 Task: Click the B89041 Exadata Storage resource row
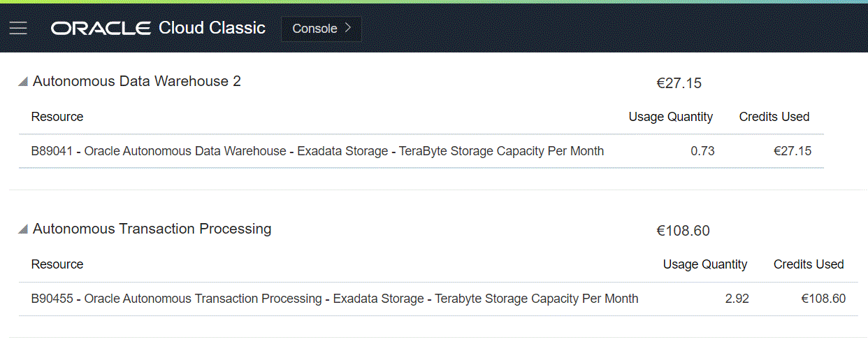click(x=317, y=151)
